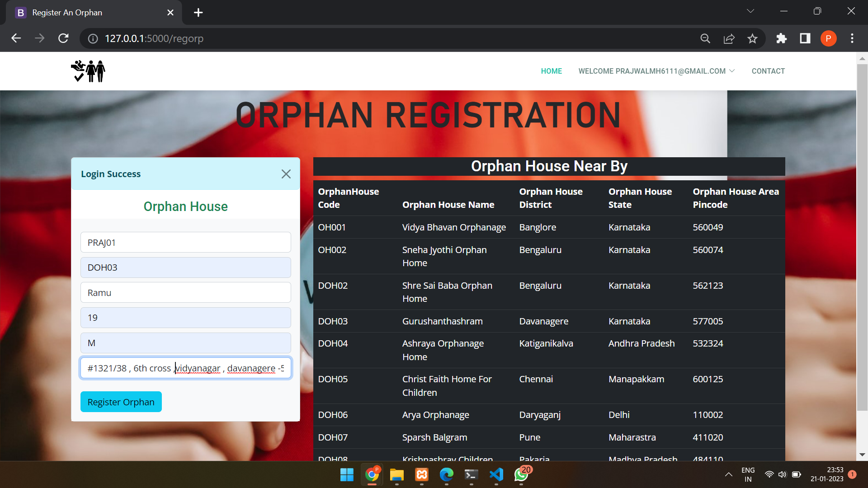The height and width of the screenshot is (488, 868).
Task: Open the browser three-dot menu
Action: click(852, 38)
